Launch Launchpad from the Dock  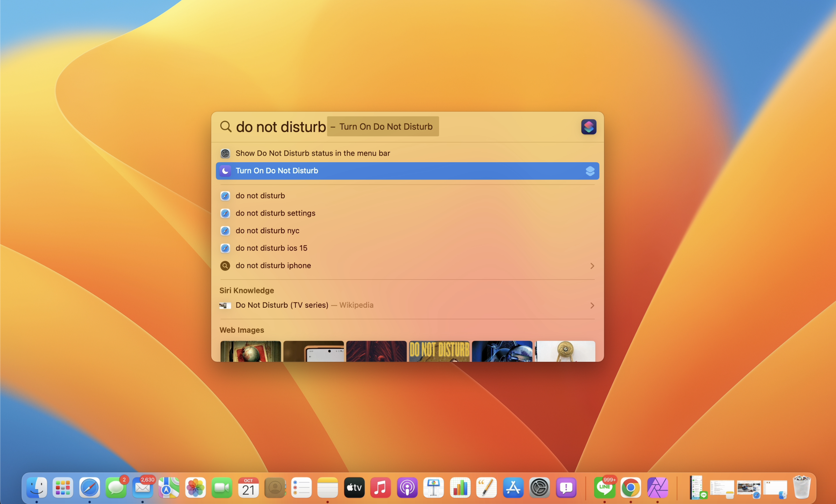63,488
